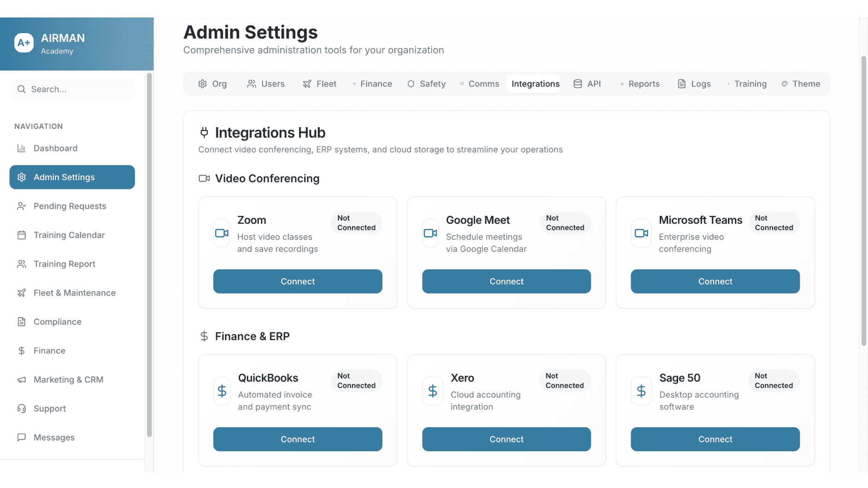
Task: Click the Integrations Hub plug icon
Action: coord(204,133)
